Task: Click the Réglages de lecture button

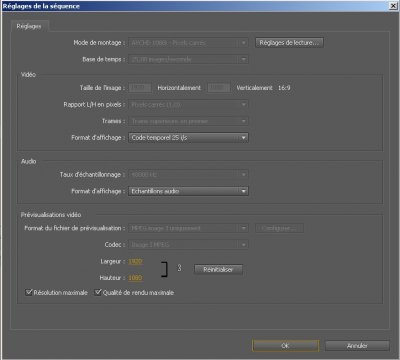Action: click(x=289, y=42)
